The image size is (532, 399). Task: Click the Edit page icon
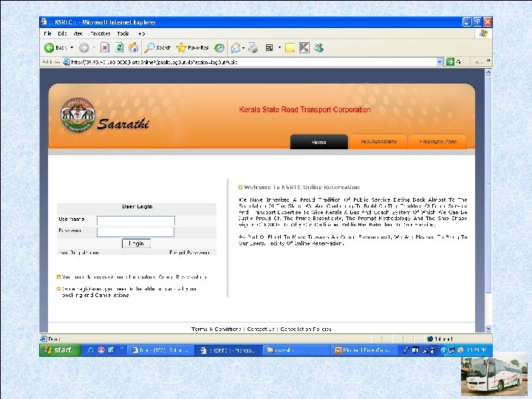[270, 48]
